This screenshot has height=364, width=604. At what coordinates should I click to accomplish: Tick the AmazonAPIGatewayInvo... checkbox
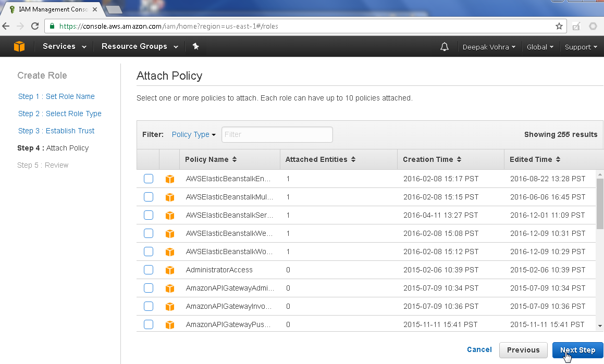pos(149,306)
